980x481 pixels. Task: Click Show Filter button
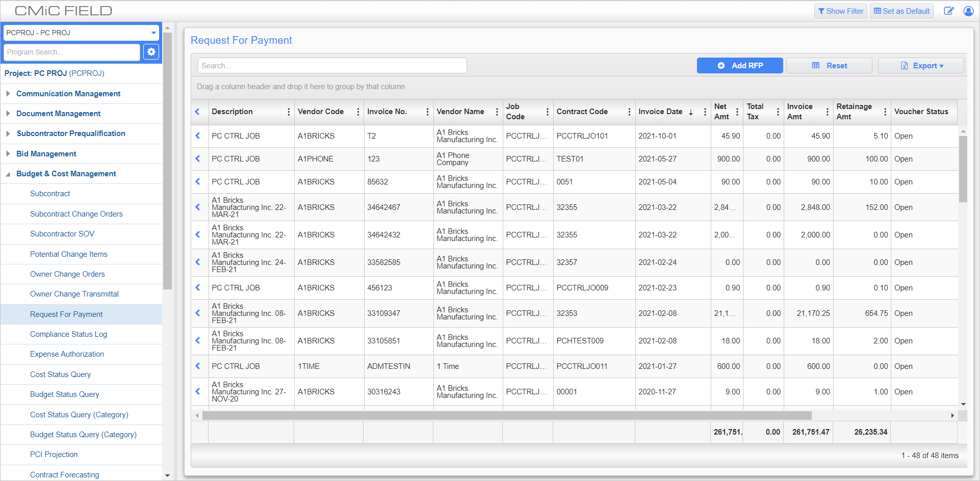pos(841,11)
